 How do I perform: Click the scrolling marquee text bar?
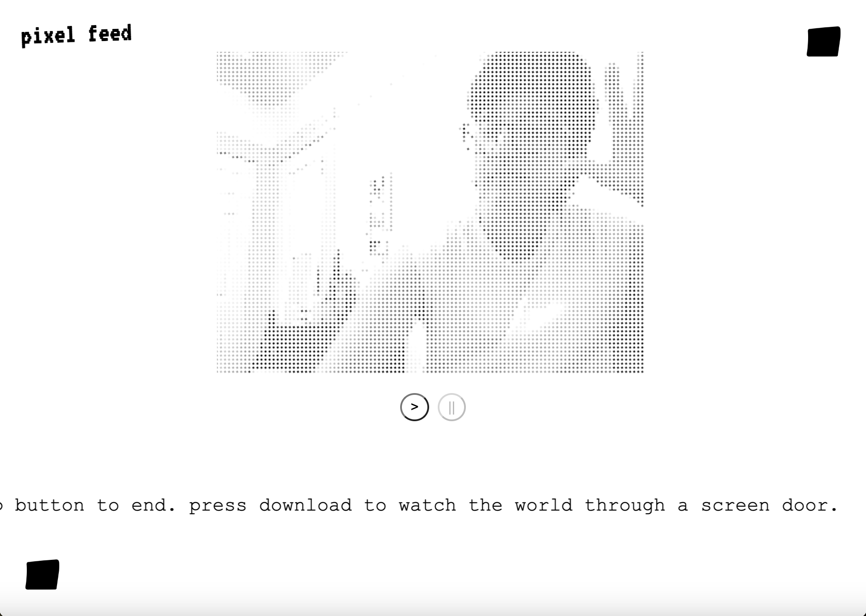tap(433, 505)
